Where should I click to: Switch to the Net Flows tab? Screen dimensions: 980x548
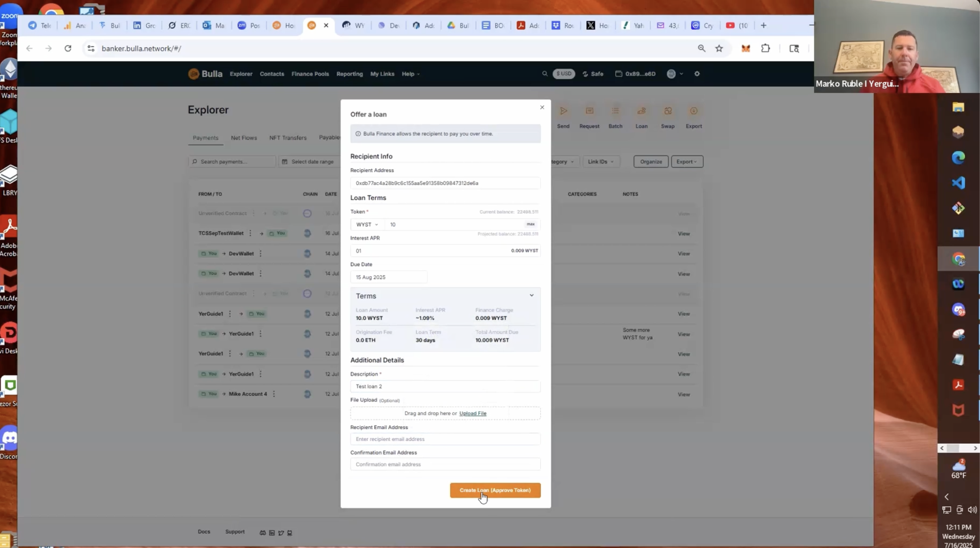pos(243,138)
